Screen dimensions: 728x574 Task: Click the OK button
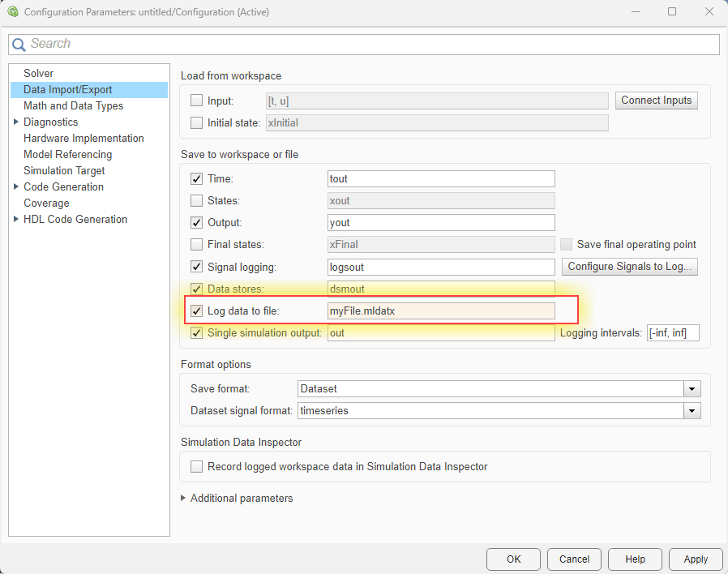(x=513, y=559)
